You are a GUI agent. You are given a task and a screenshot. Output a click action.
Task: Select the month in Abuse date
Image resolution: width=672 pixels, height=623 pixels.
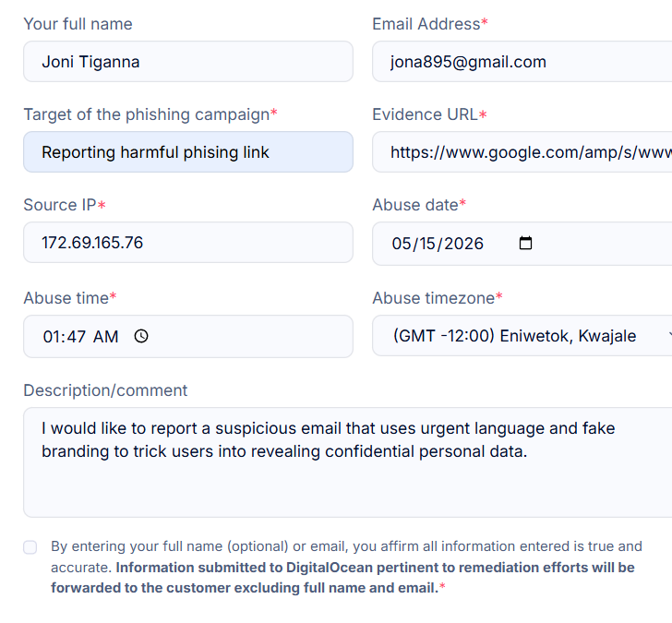402,244
